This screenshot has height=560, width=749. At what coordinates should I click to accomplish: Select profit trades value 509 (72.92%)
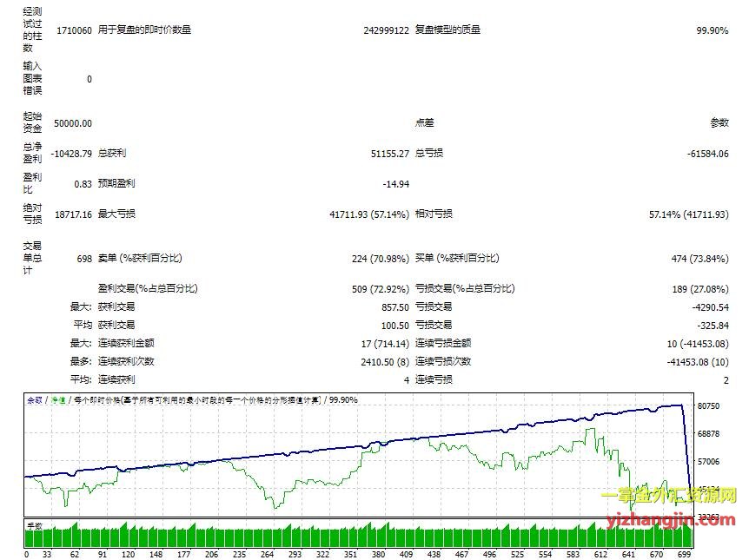tap(381, 289)
